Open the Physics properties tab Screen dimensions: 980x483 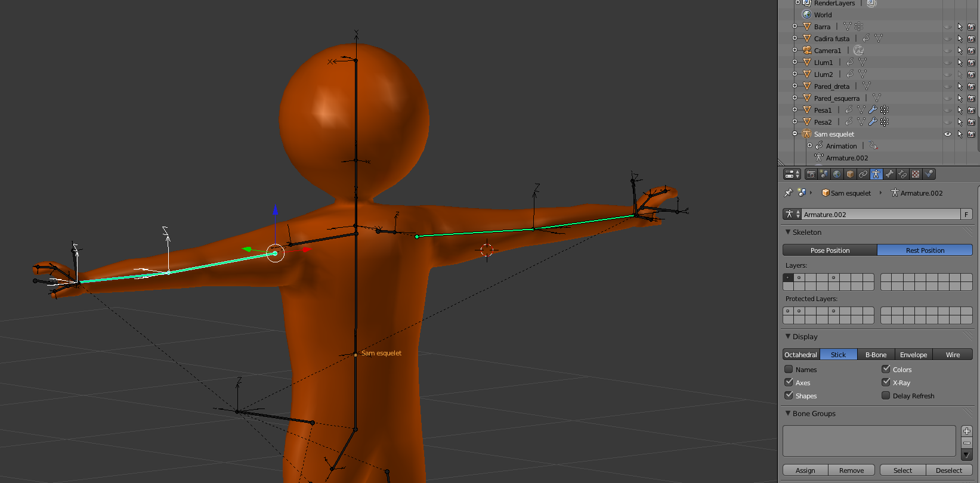[929, 174]
